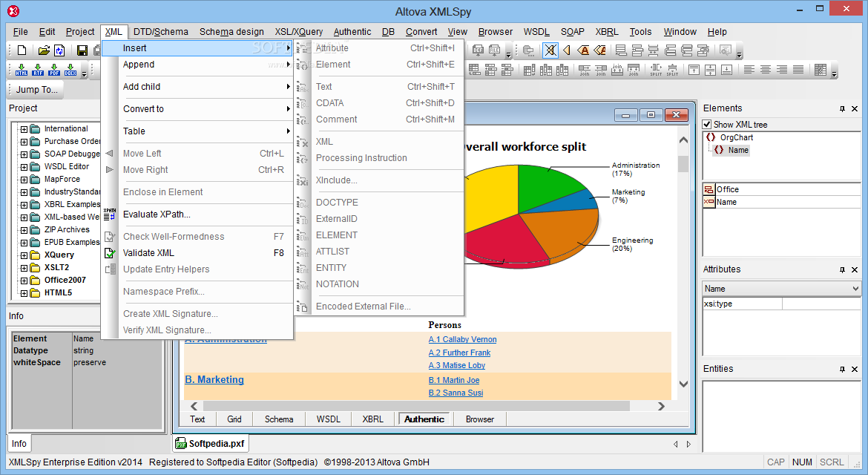Click the FILE toolbar icon
868x475 pixels.
click(494, 50)
